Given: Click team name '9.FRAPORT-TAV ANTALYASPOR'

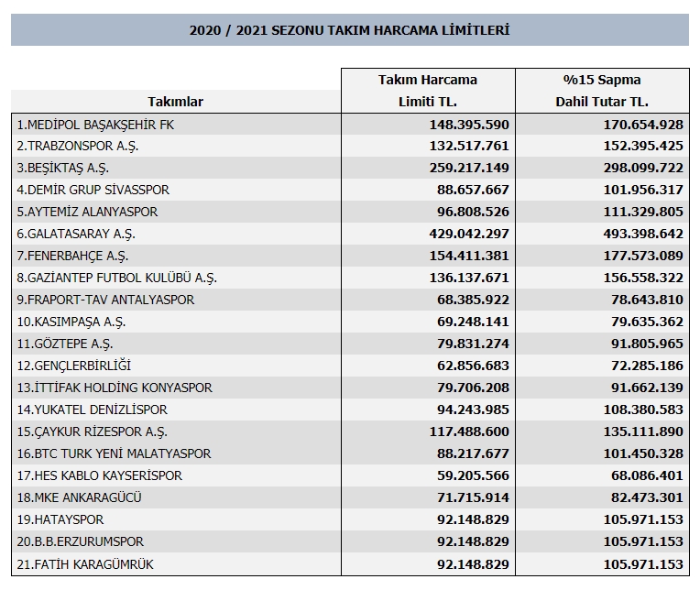Looking at the screenshot, I should (x=105, y=300).
